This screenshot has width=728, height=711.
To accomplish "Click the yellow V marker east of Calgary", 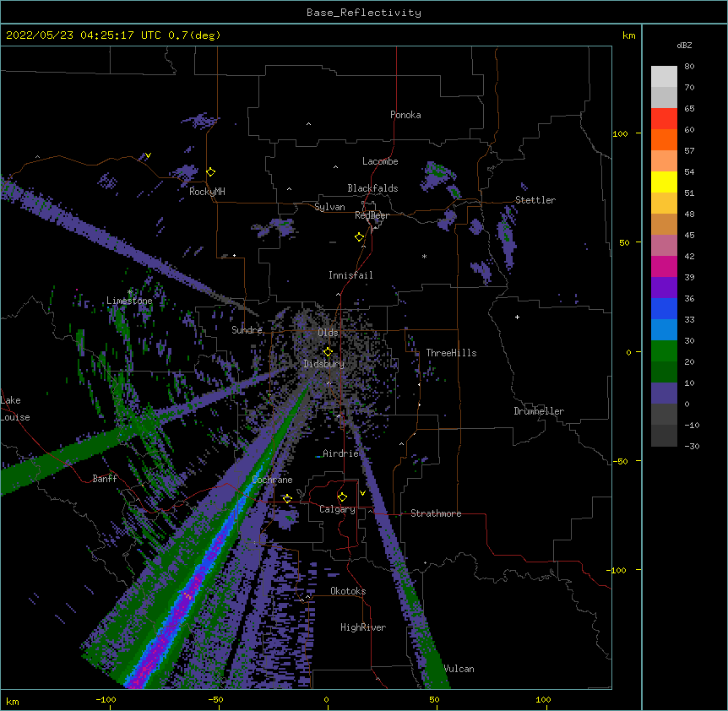I will tap(362, 493).
